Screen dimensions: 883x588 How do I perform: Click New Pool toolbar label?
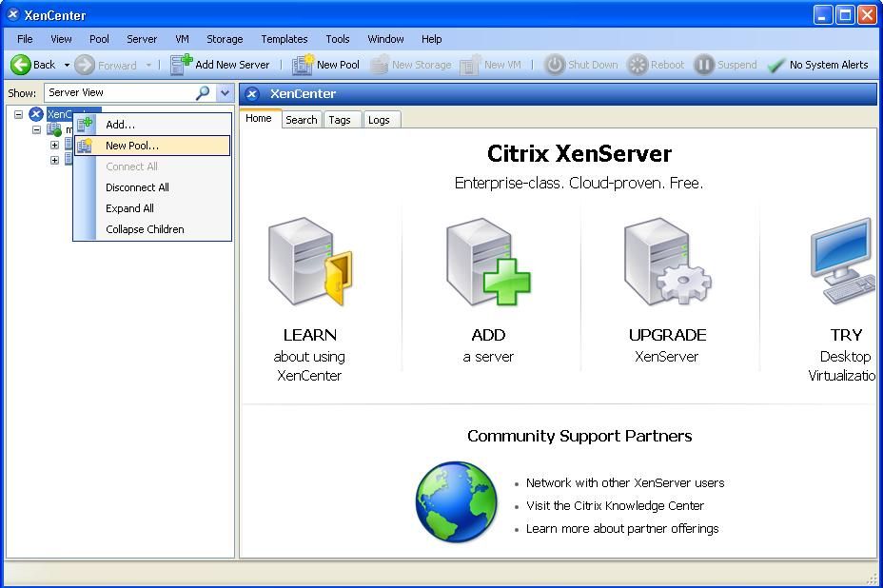pos(338,65)
